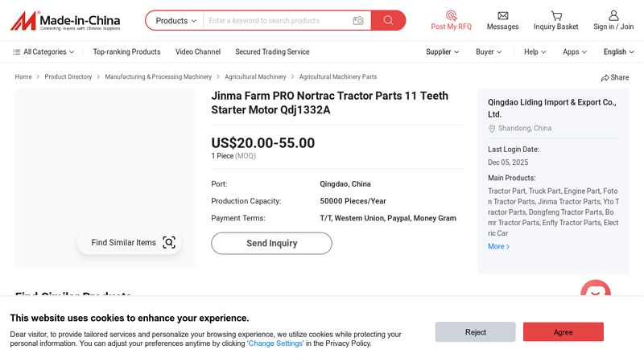Click the Sign in / Join person icon
The width and height of the screenshot is (644, 362).
(x=613, y=15)
